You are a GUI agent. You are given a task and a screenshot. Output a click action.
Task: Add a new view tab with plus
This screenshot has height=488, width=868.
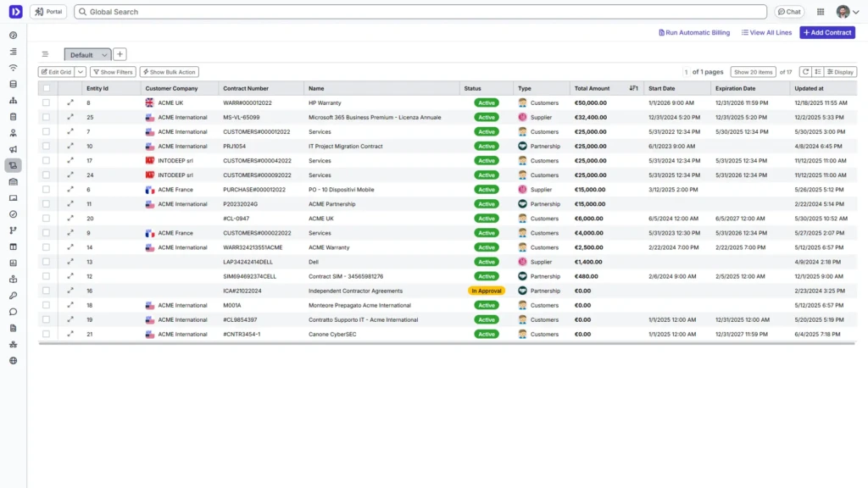[120, 54]
